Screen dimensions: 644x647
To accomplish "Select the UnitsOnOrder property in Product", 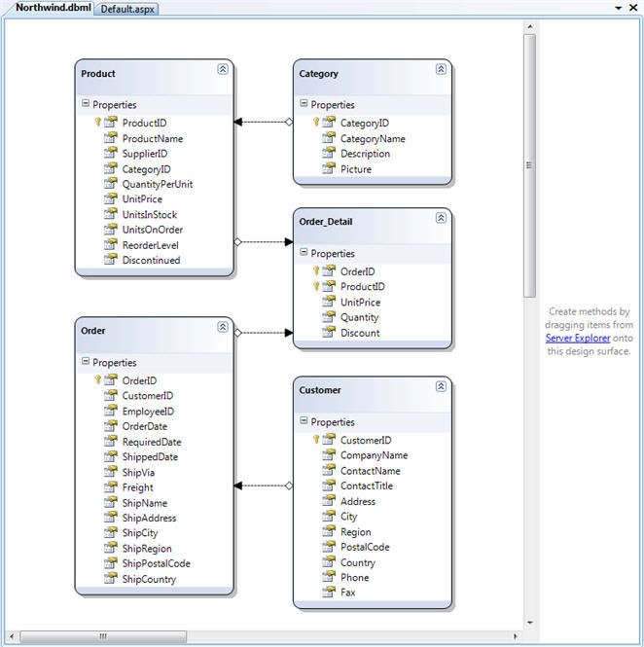I will [153, 230].
